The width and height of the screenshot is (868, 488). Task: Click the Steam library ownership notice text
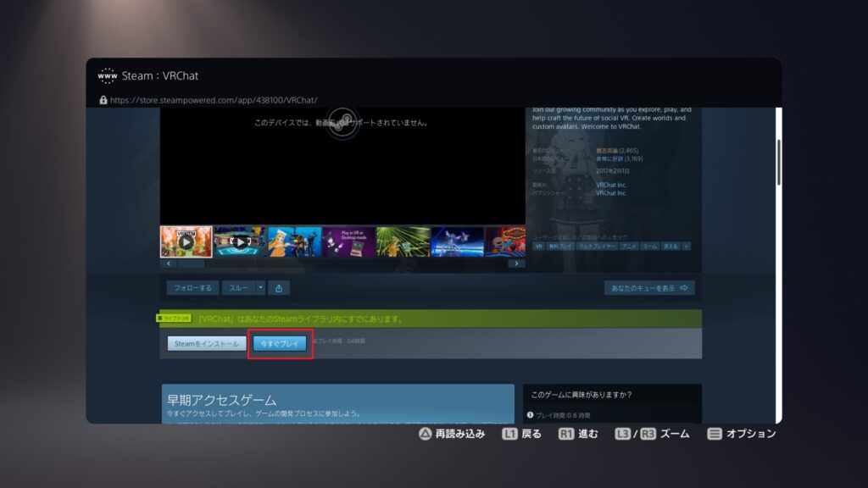click(x=301, y=319)
